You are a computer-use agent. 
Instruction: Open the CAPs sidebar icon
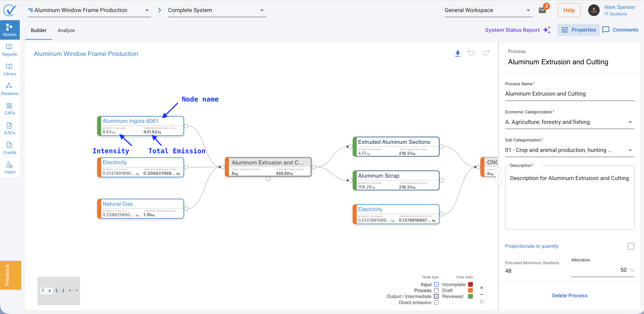pyautogui.click(x=9, y=109)
